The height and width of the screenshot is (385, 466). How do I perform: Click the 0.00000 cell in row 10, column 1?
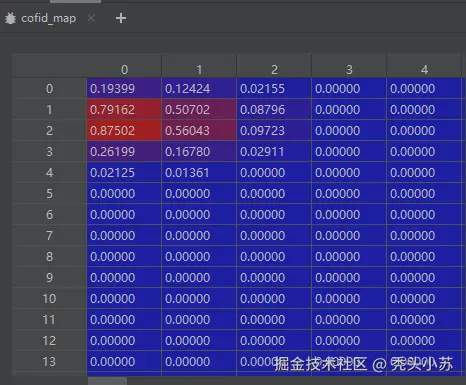(199, 299)
